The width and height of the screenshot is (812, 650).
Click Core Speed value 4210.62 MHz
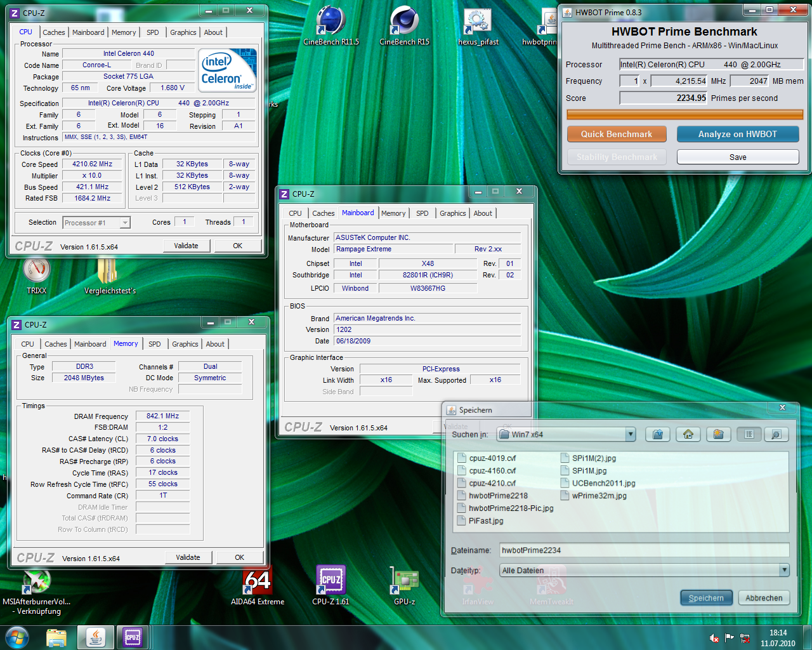click(93, 164)
